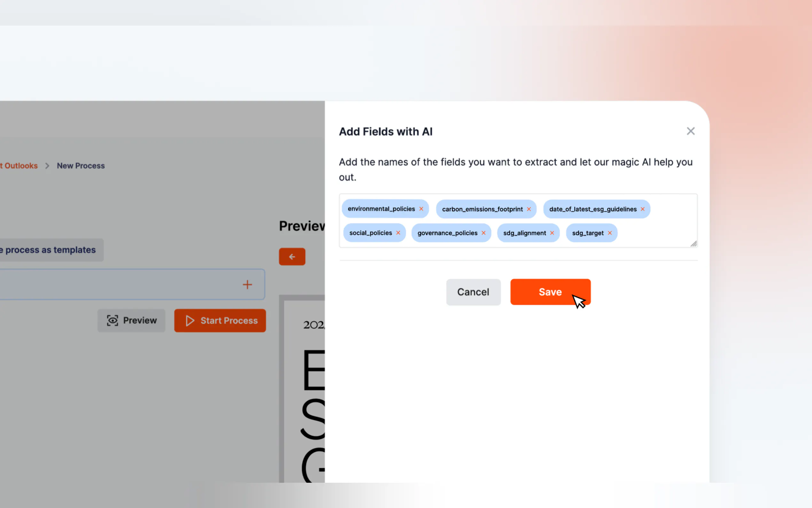
Task: Delete the sdg_target tag
Action: pos(610,233)
